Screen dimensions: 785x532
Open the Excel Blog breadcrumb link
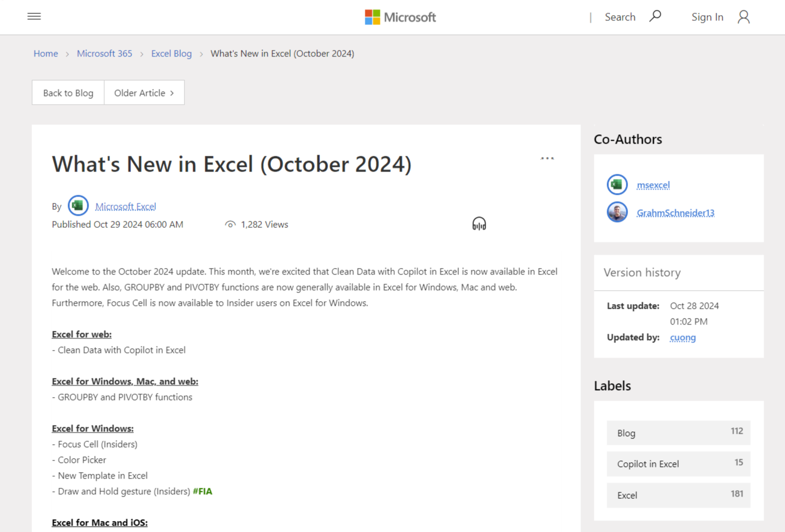(171, 53)
